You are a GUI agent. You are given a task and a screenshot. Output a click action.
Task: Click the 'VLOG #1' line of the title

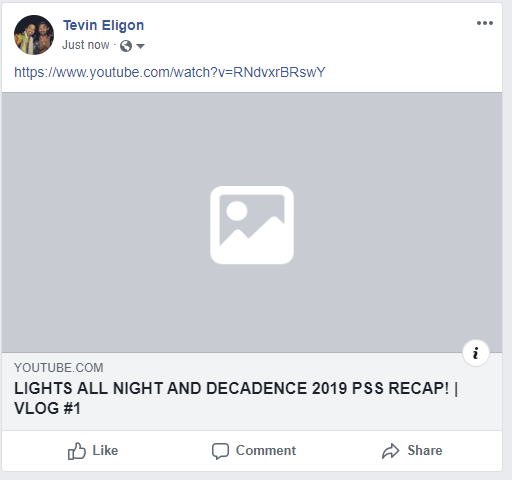coord(47,408)
